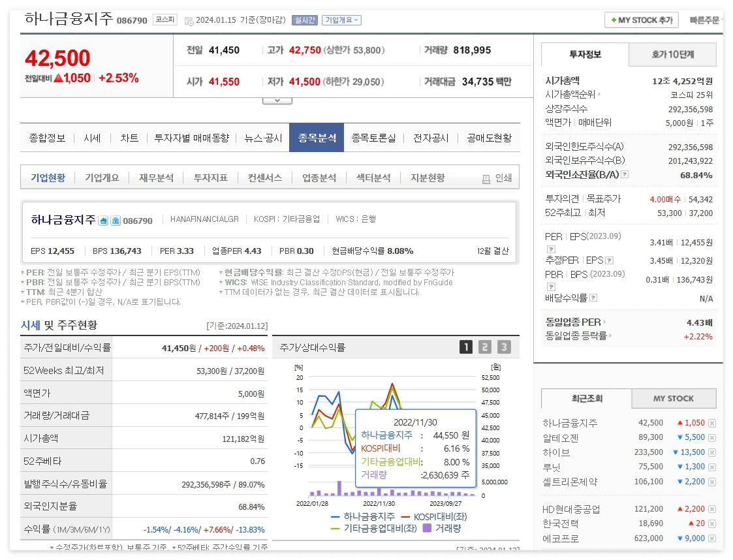733x560 pixels.
Task: Click calendar icon beside 2024.01.15 date
Action: coord(189,21)
